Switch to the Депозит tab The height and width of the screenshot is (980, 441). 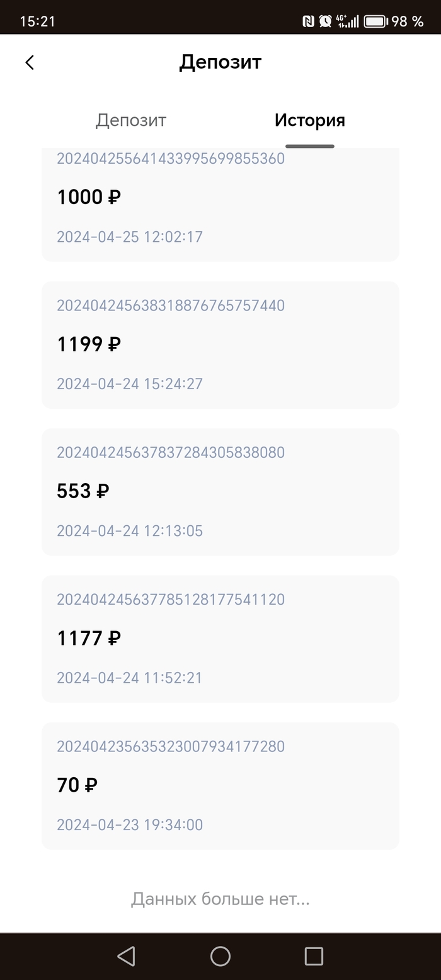tap(131, 120)
